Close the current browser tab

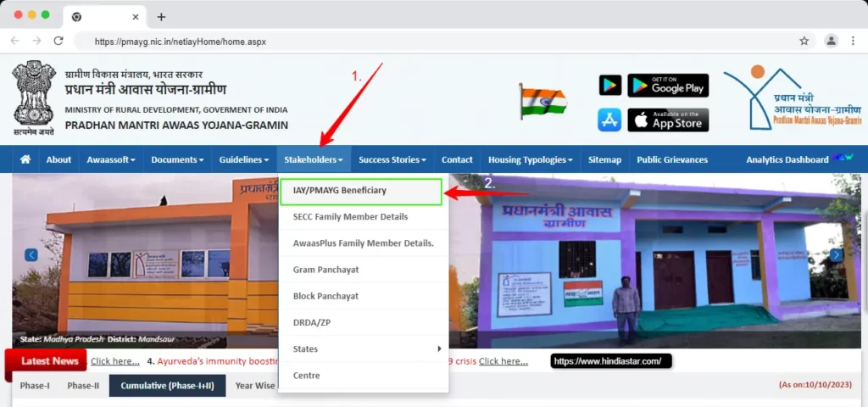coord(136,17)
